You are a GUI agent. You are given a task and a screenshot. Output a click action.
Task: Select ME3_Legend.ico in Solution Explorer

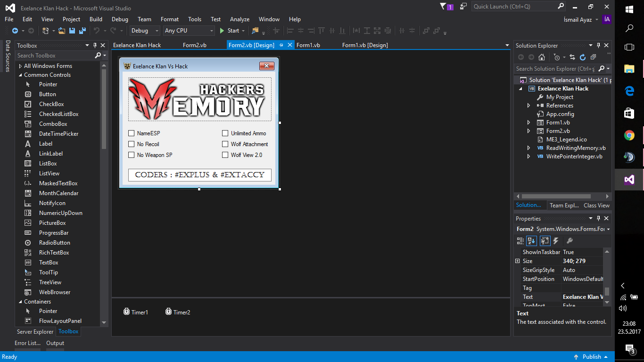coord(566,140)
